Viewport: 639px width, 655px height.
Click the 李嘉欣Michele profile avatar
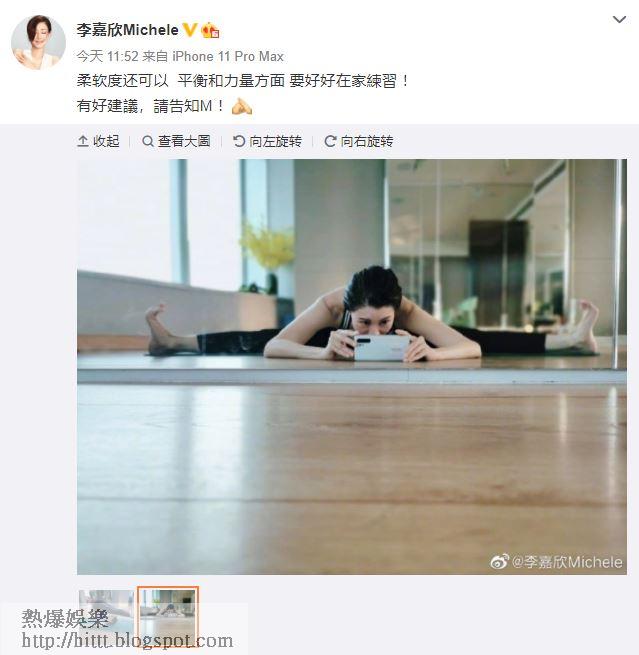coord(38,41)
